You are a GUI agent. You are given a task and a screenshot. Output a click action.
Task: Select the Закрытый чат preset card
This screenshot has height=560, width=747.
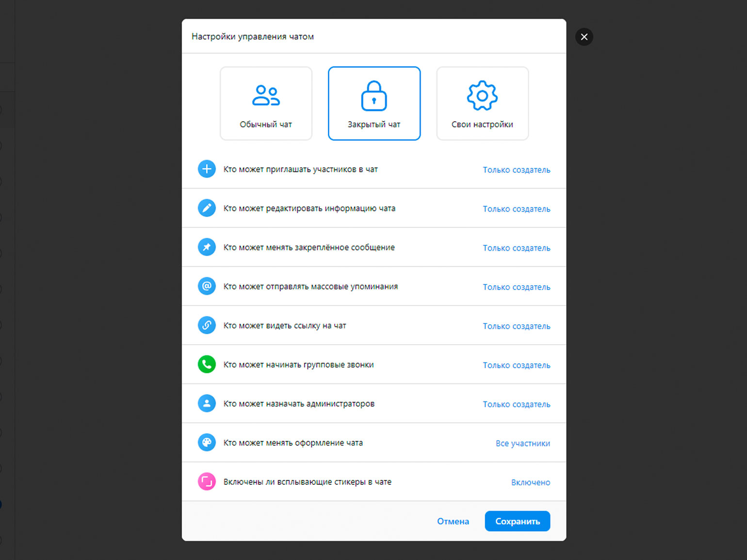[x=374, y=103]
